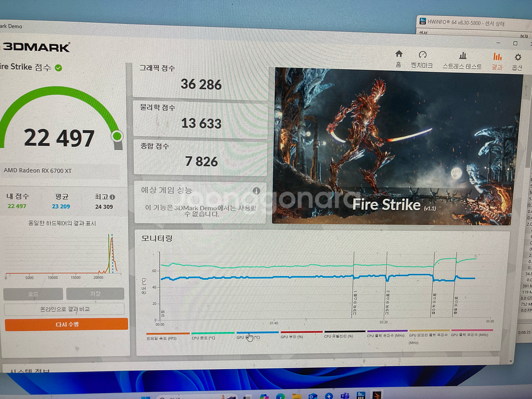532x399 pixels.
Task: Click the 3DMark orange icon on the taskbar
Action: point(377,395)
